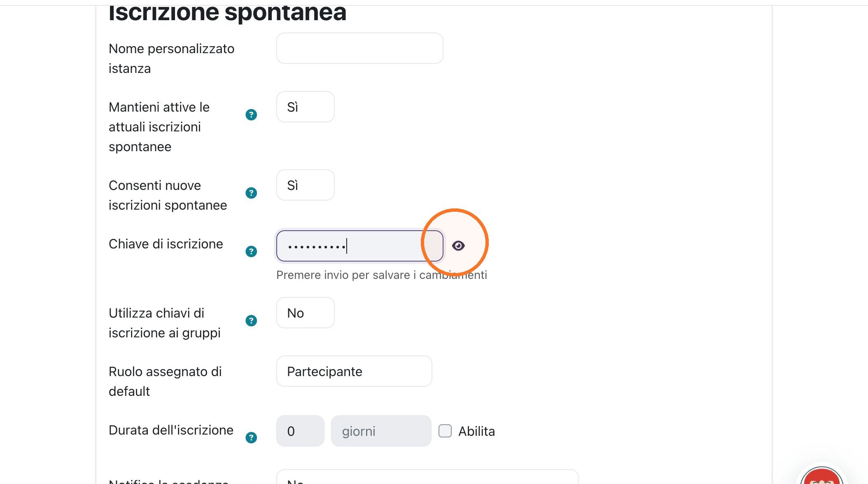Open the Ruolo assegnato Partecipante dropdown

tap(354, 371)
